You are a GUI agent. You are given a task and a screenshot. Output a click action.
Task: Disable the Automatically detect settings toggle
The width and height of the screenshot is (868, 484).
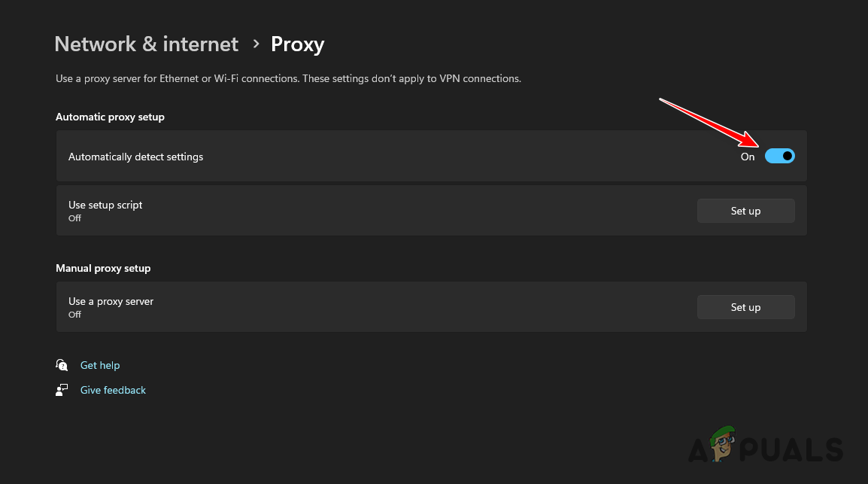click(780, 156)
